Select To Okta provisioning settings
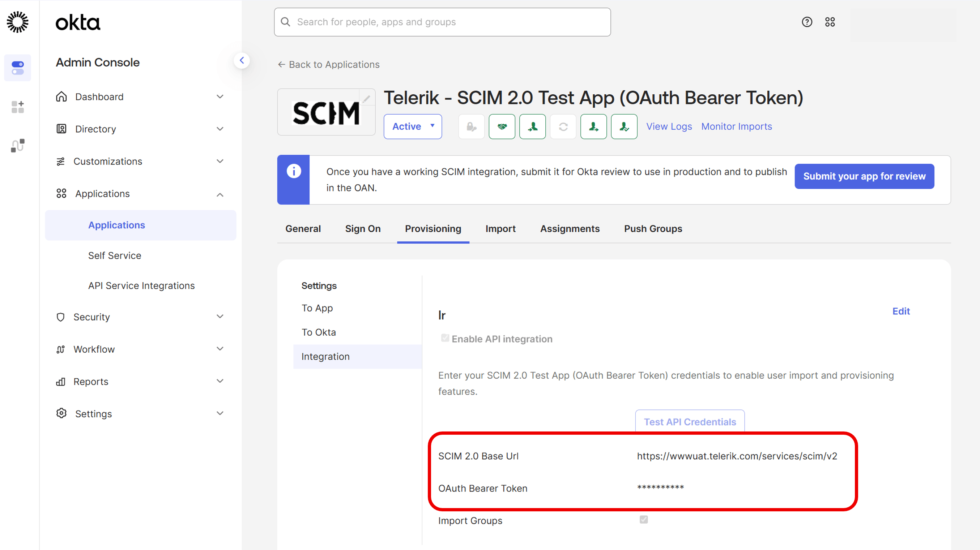 coord(319,332)
